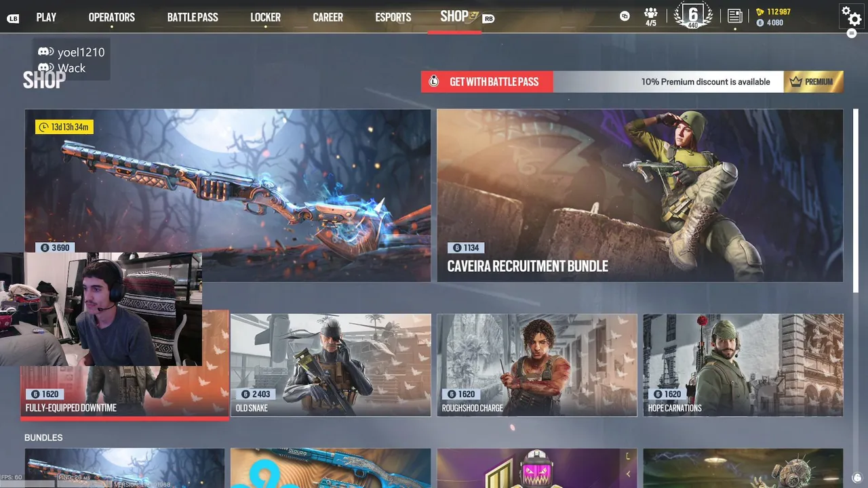The width and height of the screenshot is (868, 488).
Task: Open the ESPORTS tab
Action: [393, 18]
